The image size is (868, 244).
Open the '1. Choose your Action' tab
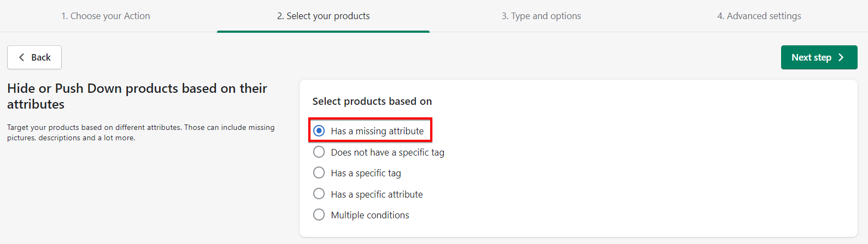(x=105, y=16)
